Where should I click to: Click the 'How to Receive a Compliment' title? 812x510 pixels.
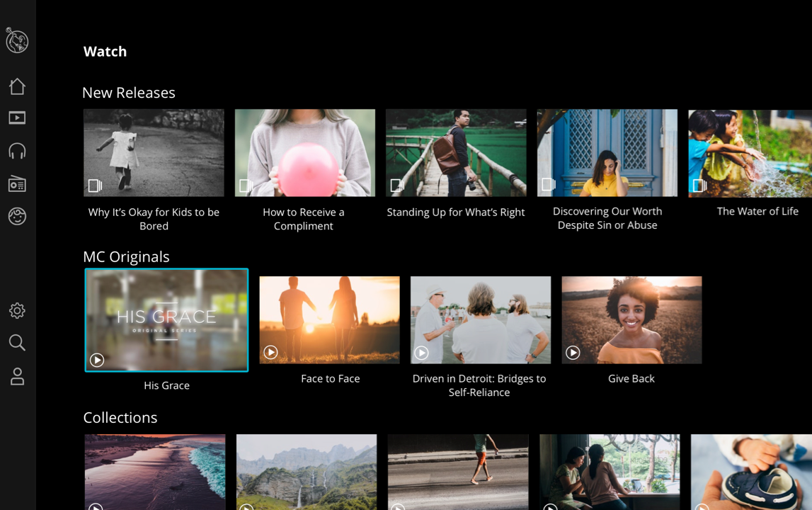point(304,219)
